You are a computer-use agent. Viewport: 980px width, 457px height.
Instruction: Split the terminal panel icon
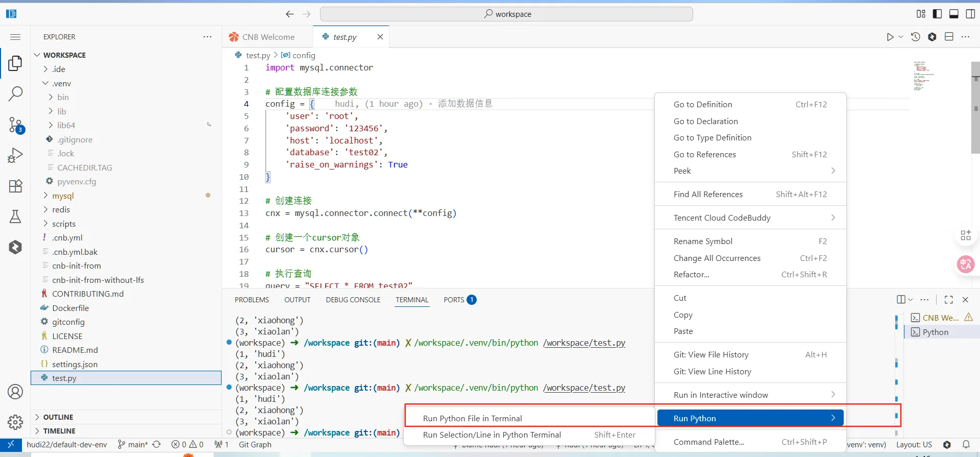901,300
